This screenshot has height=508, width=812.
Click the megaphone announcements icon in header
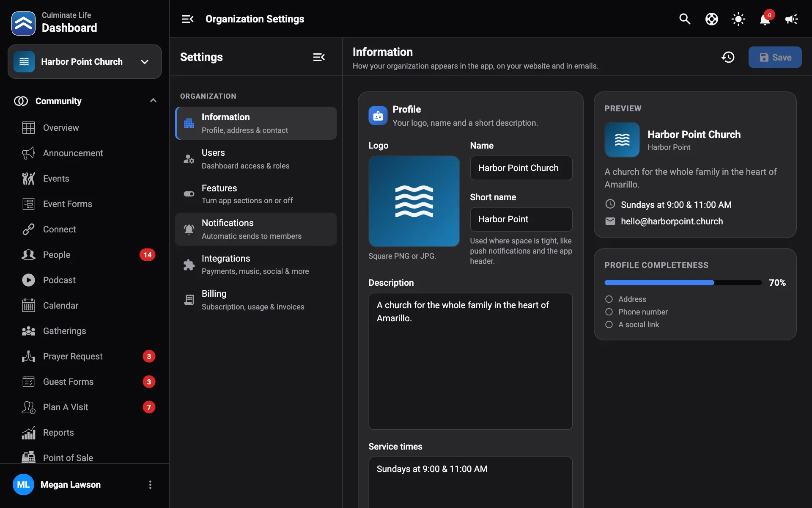(x=791, y=19)
